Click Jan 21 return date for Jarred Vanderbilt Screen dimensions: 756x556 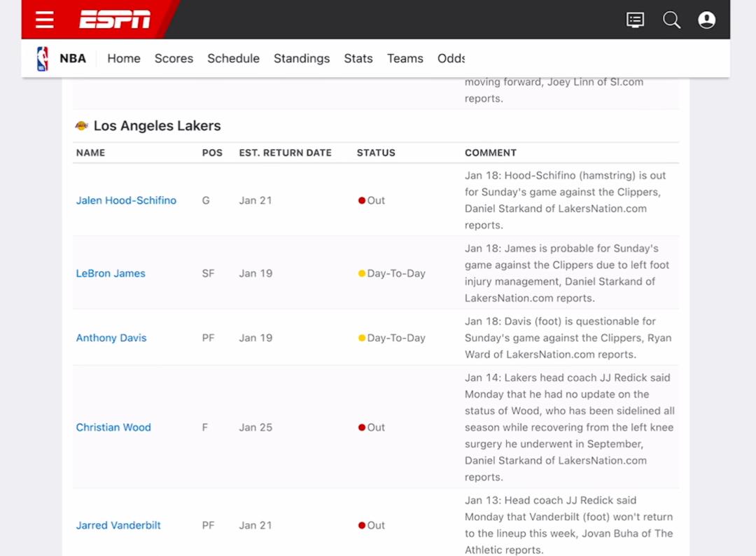pyautogui.click(x=255, y=525)
